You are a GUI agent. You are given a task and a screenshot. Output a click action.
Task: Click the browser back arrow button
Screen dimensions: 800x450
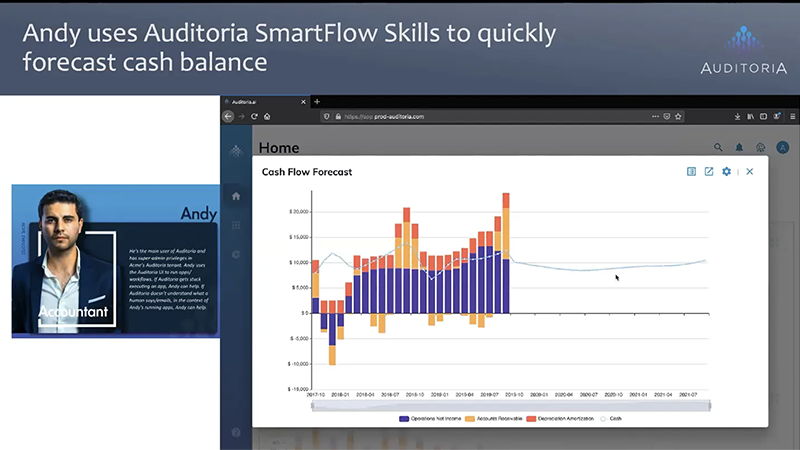[228, 116]
